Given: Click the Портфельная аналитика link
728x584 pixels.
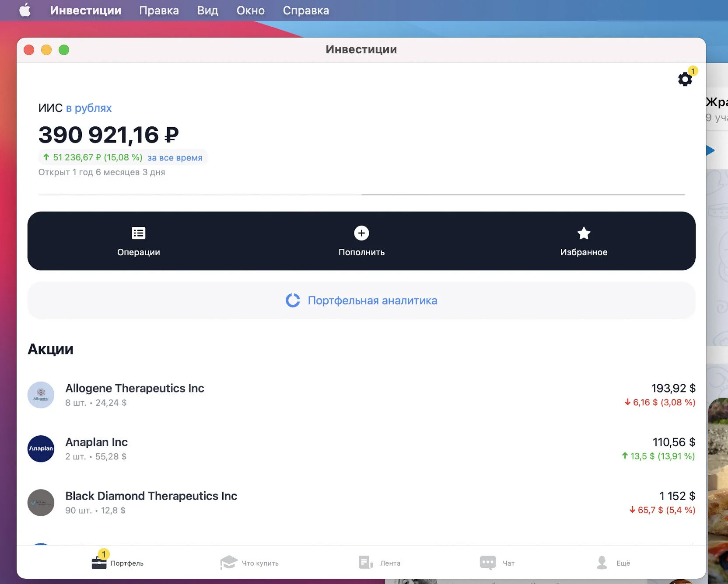Looking at the screenshot, I should [x=372, y=301].
